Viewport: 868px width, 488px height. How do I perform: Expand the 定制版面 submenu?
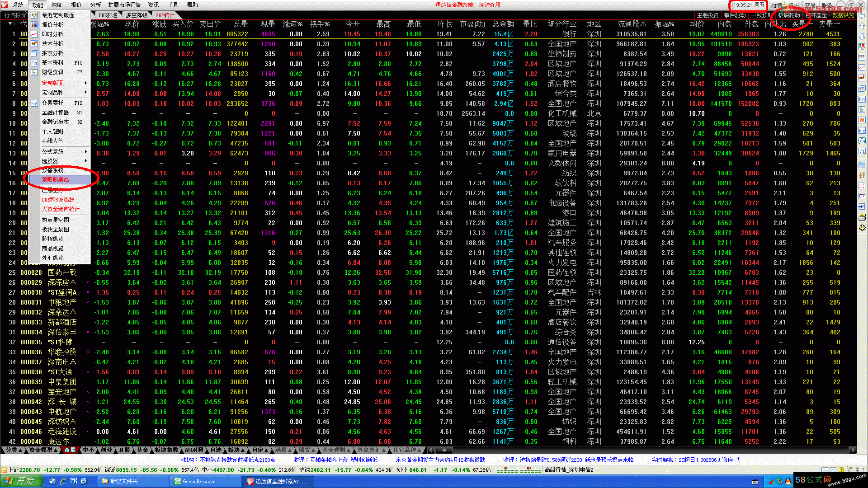(x=60, y=83)
